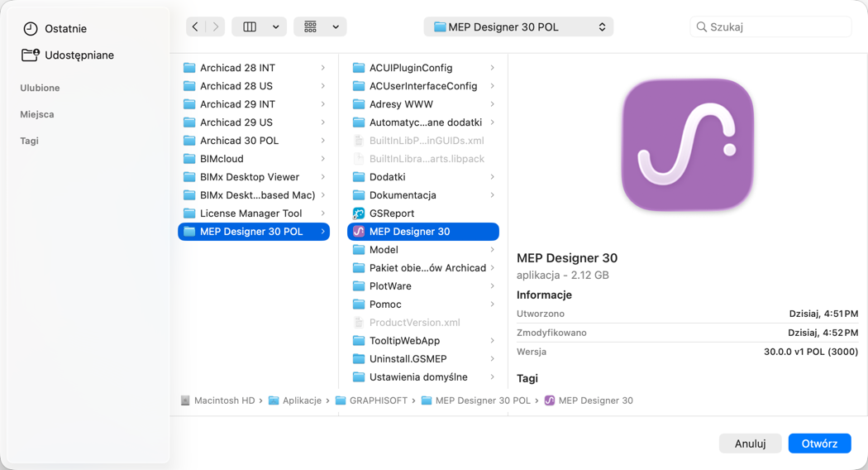Click the Otwórz button

click(x=819, y=444)
